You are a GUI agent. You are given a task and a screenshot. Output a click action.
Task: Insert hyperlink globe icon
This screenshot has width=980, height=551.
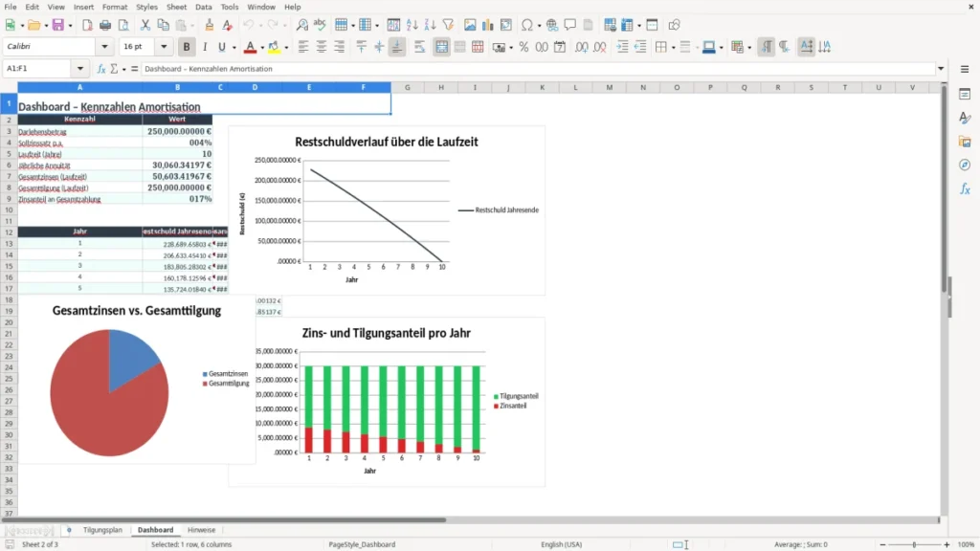552,25
